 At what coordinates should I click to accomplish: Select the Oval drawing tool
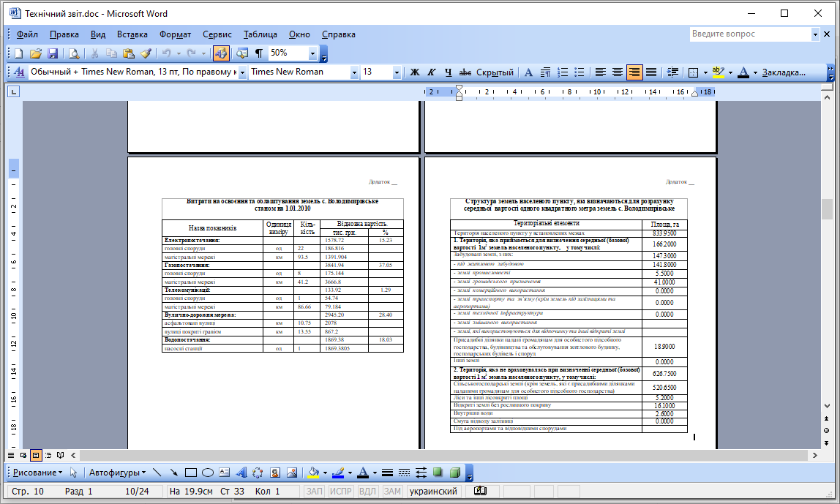click(x=208, y=473)
